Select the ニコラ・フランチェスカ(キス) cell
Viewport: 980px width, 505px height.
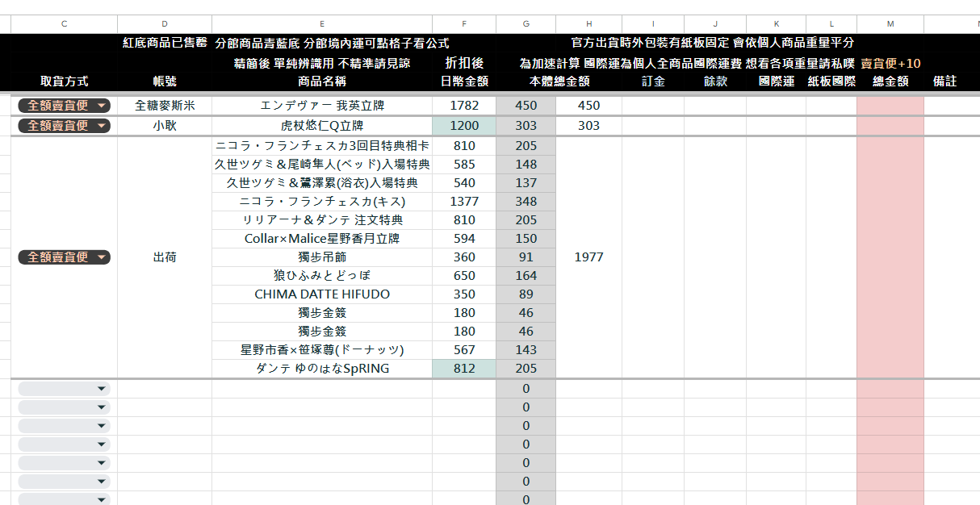click(x=322, y=202)
